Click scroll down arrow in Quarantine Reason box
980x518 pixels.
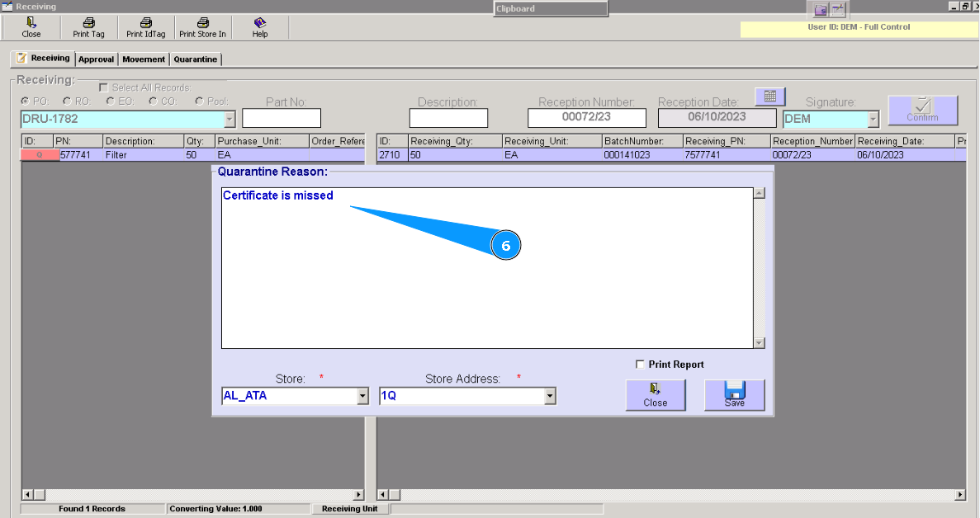pyautogui.click(x=759, y=342)
